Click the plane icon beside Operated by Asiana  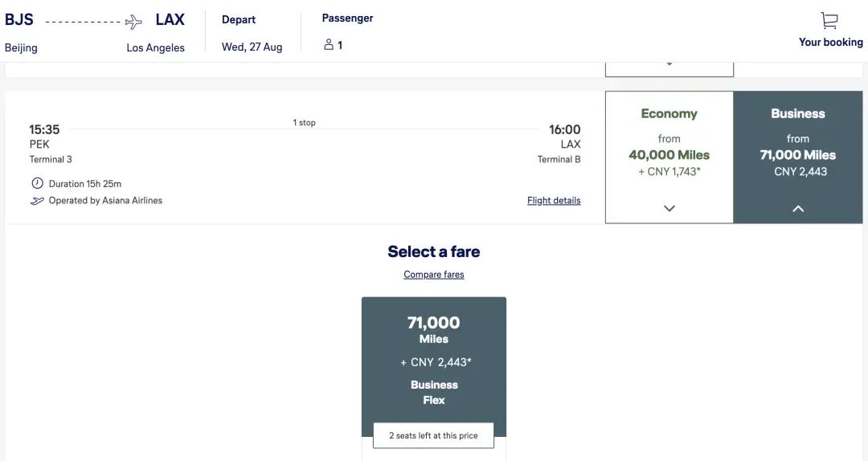click(x=37, y=201)
